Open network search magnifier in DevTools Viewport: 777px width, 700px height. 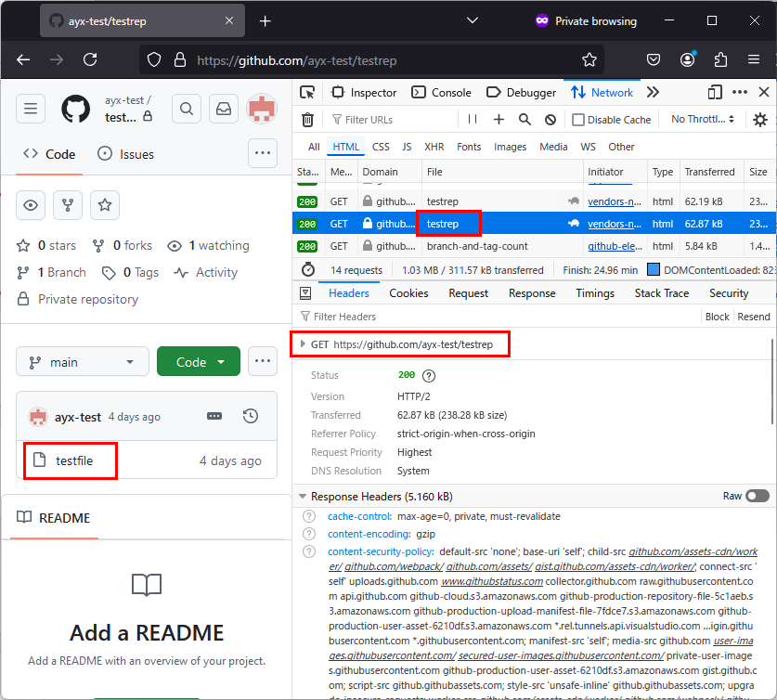coord(524,120)
